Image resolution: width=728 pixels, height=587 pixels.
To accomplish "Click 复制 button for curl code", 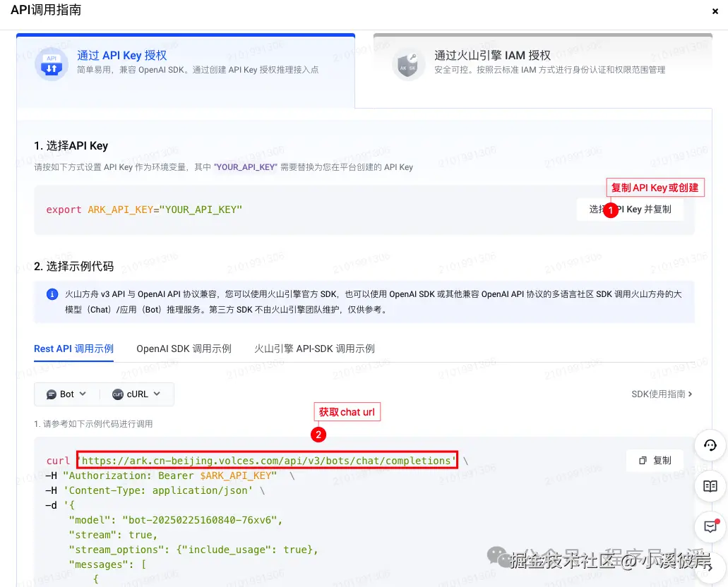I will [x=655, y=460].
